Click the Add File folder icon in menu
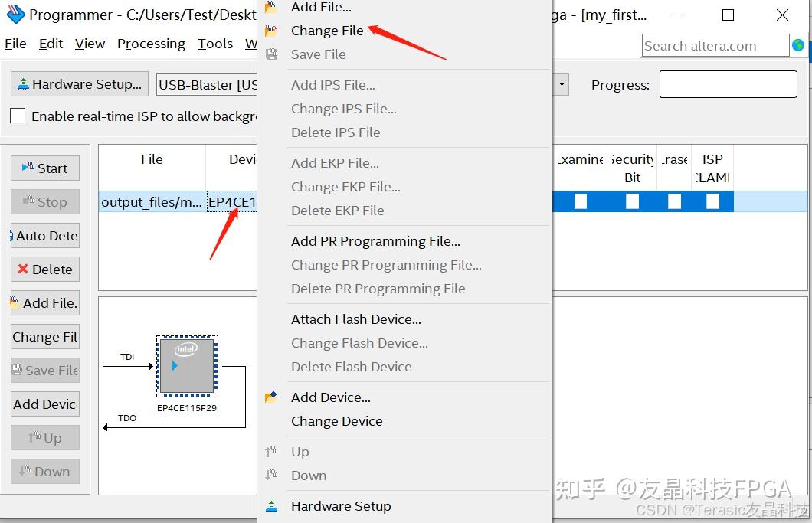Screen dimensions: 812x523 pos(271,7)
